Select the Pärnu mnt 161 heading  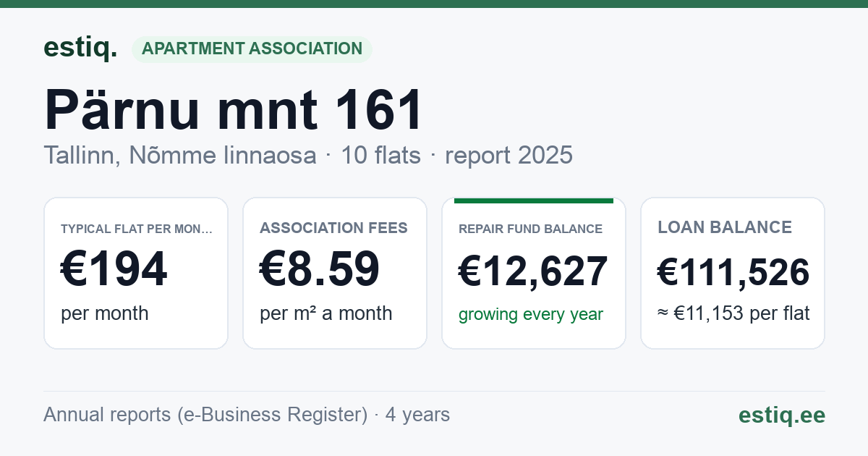234,110
